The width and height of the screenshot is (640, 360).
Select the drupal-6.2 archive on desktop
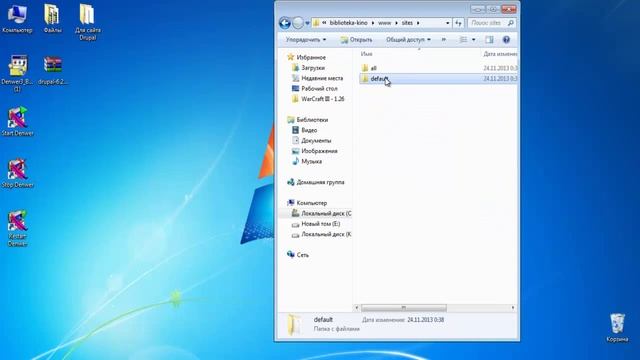pyautogui.click(x=53, y=70)
